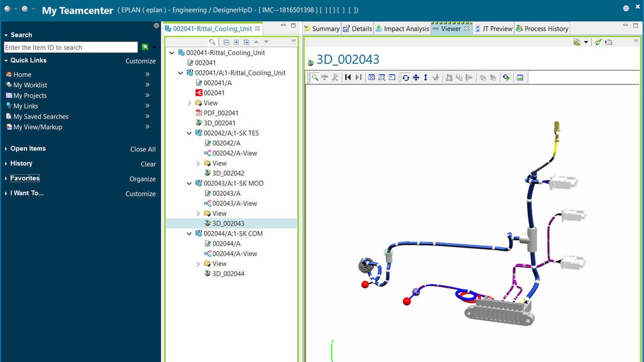Click the Expand Below plus icon above tree

tap(247, 42)
